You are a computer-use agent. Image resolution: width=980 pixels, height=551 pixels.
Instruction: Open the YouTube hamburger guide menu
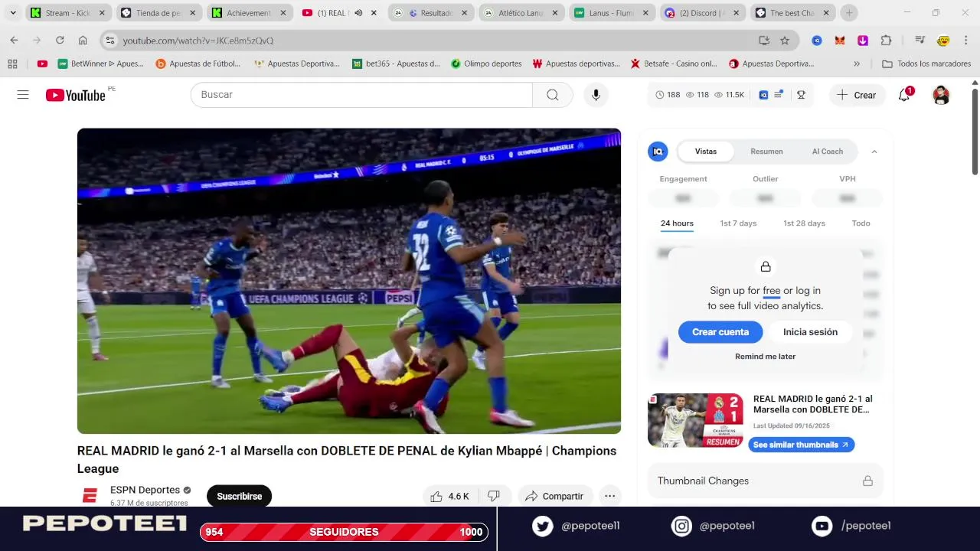pyautogui.click(x=23, y=95)
